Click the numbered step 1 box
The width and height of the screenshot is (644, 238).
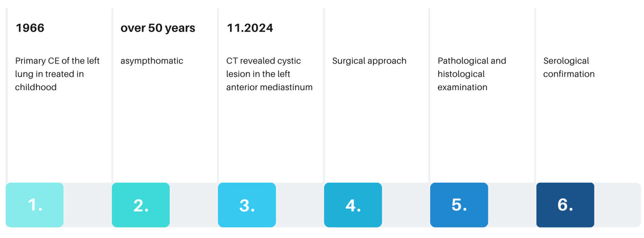coord(34,205)
